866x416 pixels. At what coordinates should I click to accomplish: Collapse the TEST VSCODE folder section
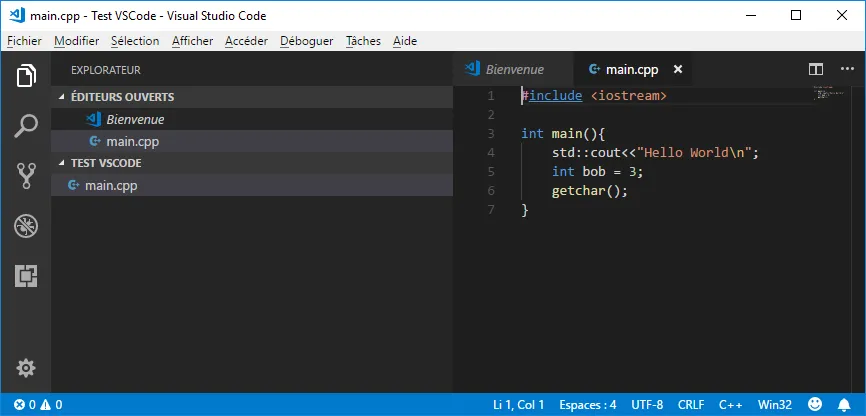click(x=61, y=164)
